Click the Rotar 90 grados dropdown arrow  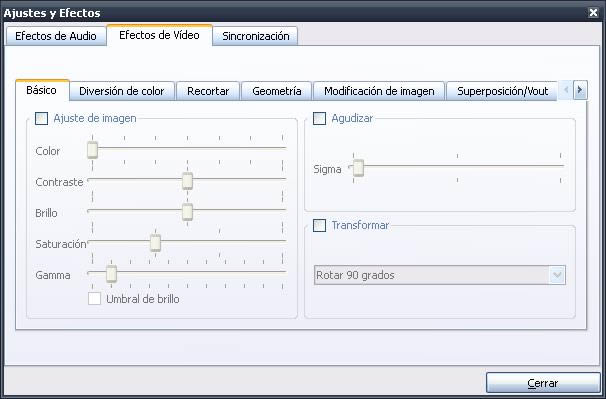click(557, 275)
